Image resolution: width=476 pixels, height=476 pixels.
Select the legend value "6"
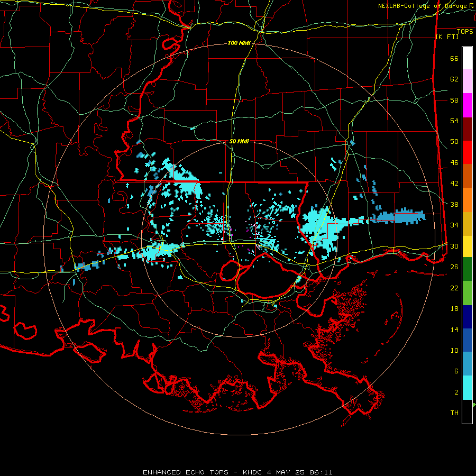tap(456, 371)
